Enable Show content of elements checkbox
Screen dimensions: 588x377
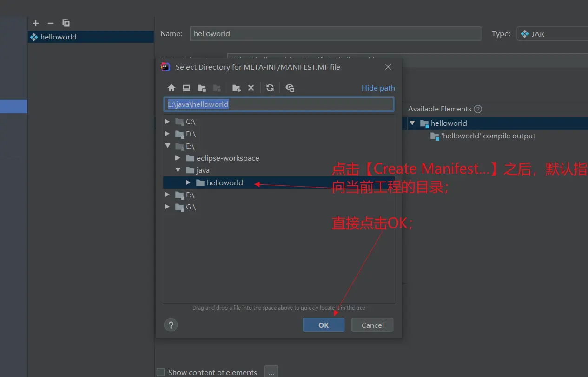point(161,372)
